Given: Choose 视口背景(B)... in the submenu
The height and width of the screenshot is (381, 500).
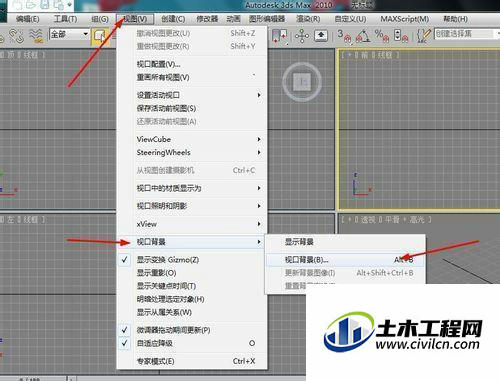Looking at the screenshot, I should 345,260.
